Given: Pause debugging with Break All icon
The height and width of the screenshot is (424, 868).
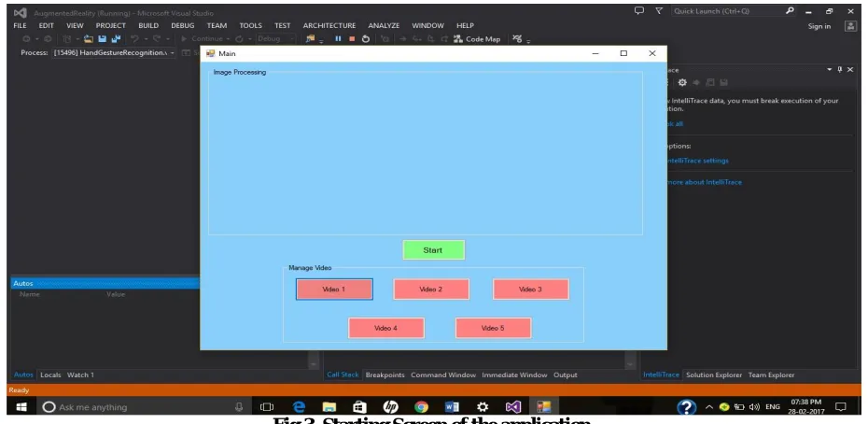Looking at the screenshot, I should (338, 39).
